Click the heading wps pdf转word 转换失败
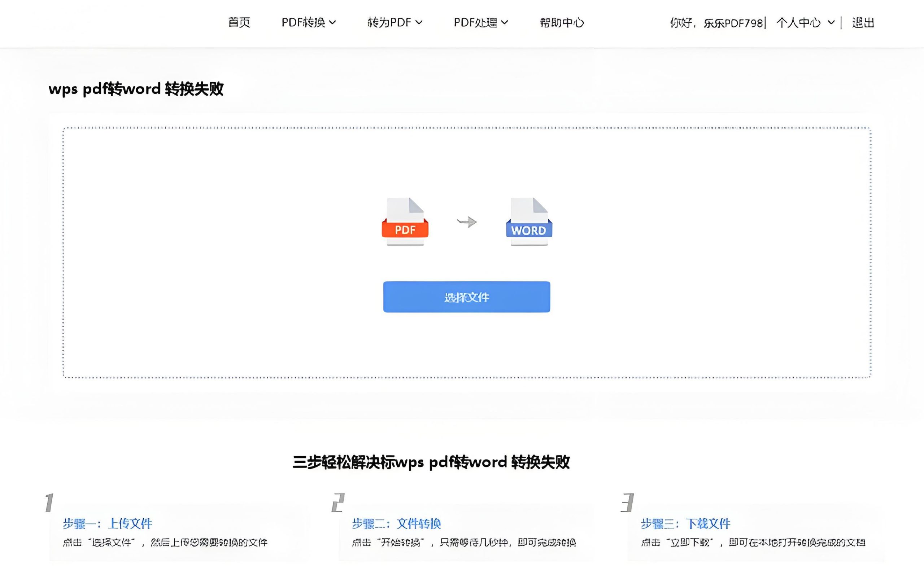This screenshot has height=580, width=924. click(x=136, y=89)
